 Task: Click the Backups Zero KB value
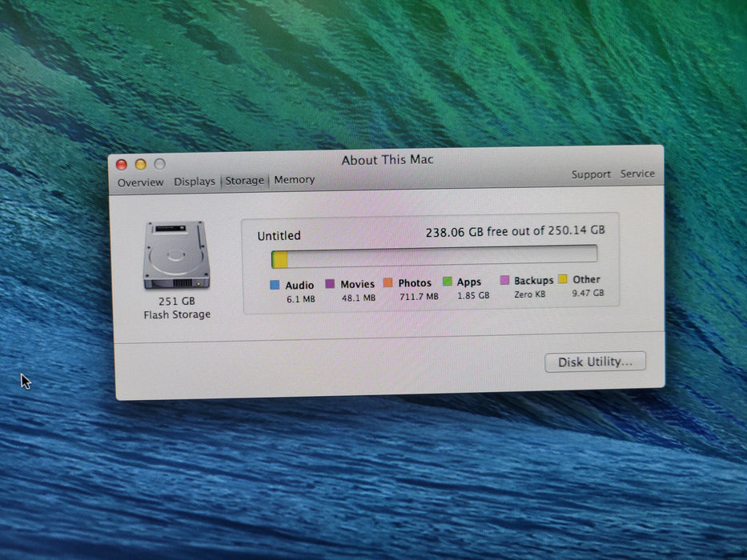pos(530,294)
